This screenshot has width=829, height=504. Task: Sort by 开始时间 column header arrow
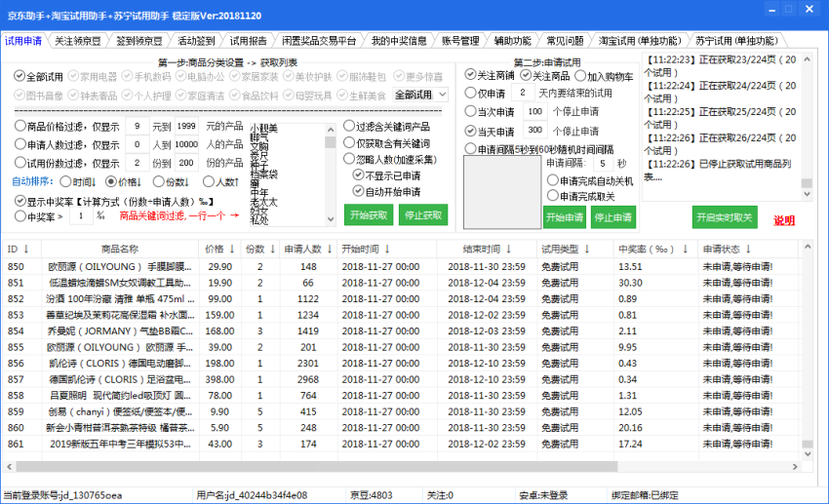click(386, 249)
